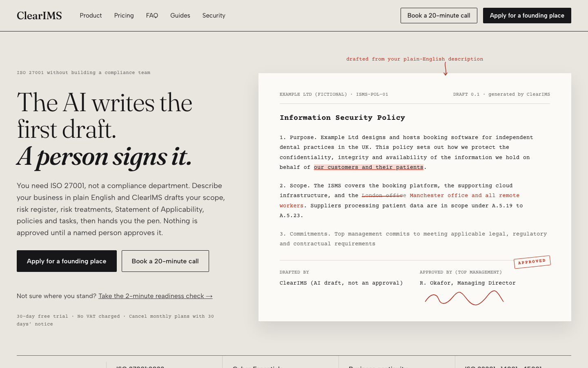Viewport: 588px width, 368px height.
Task: Click the 'DRAFTED BY' label
Action: pos(294,272)
